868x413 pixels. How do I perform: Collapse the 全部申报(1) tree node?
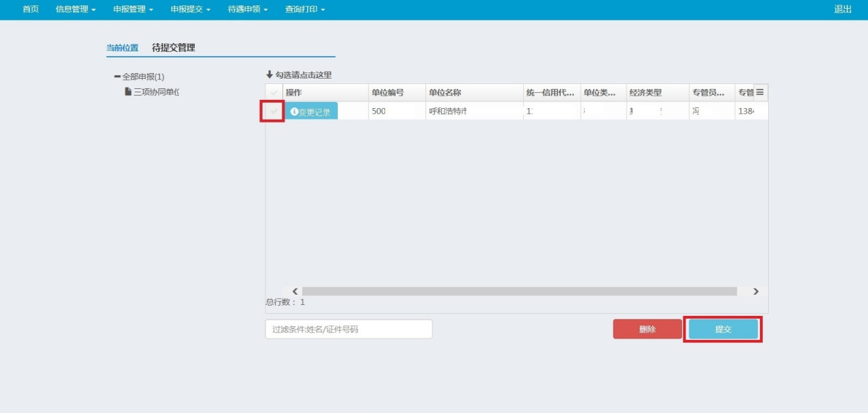117,77
